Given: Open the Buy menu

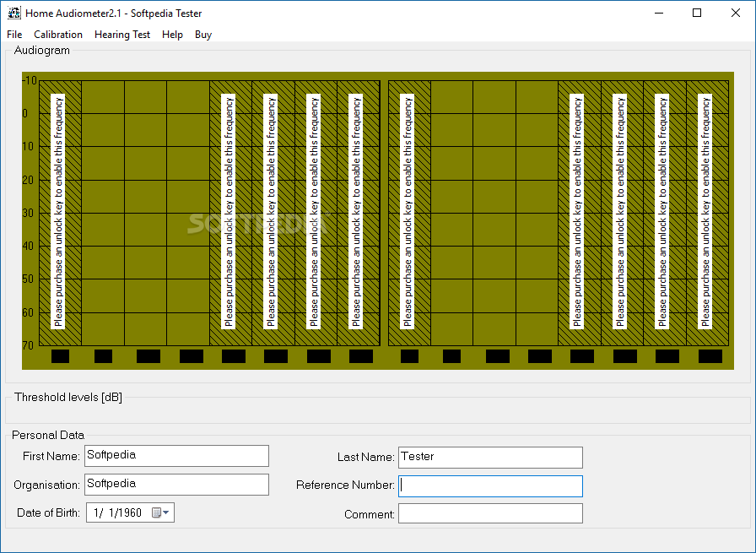Looking at the screenshot, I should 203,35.
